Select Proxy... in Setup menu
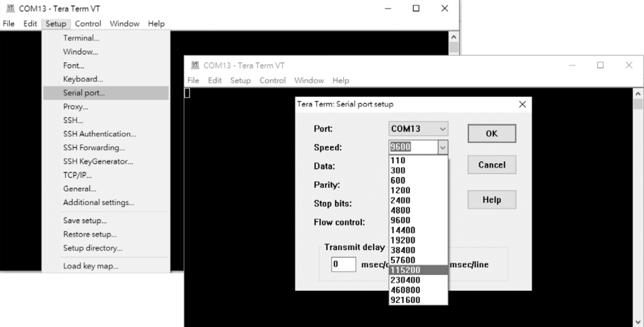Image resolution: width=644 pixels, height=327 pixels. coord(106,107)
